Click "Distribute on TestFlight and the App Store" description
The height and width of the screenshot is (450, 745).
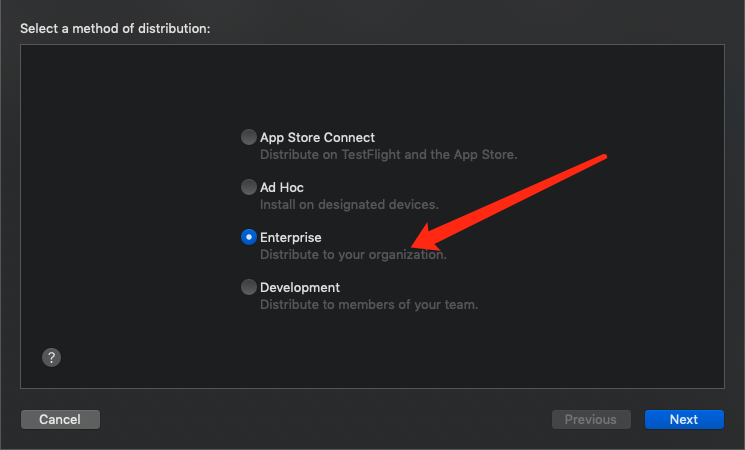pos(388,155)
